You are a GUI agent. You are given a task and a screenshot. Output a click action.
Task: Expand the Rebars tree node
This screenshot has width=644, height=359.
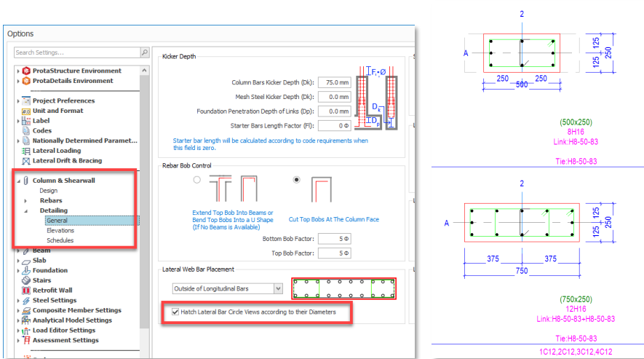pos(26,200)
